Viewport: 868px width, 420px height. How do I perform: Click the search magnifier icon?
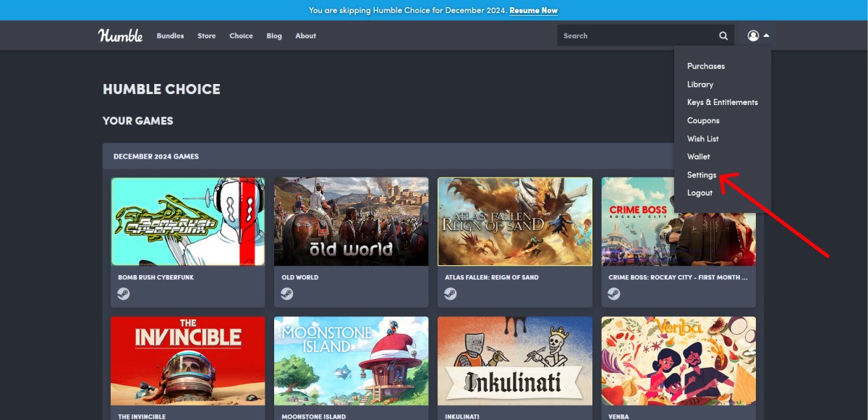tap(723, 35)
